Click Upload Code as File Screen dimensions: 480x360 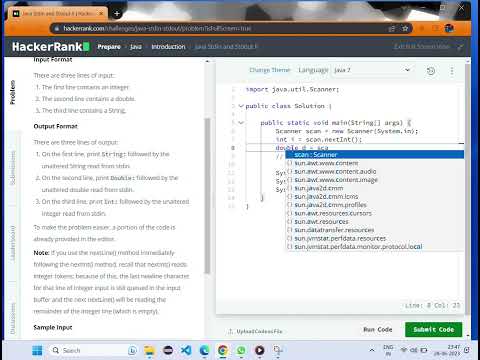(x=255, y=331)
